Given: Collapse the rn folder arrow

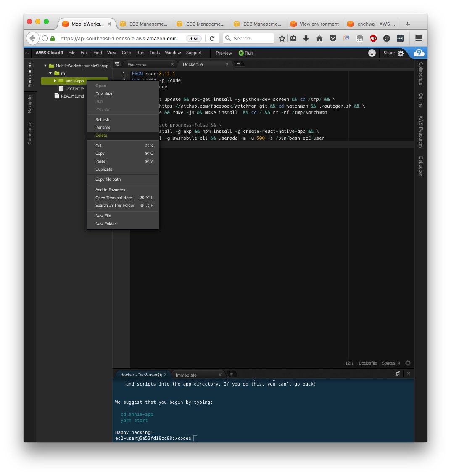Looking at the screenshot, I should pyautogui.click(x=50, y=73).
